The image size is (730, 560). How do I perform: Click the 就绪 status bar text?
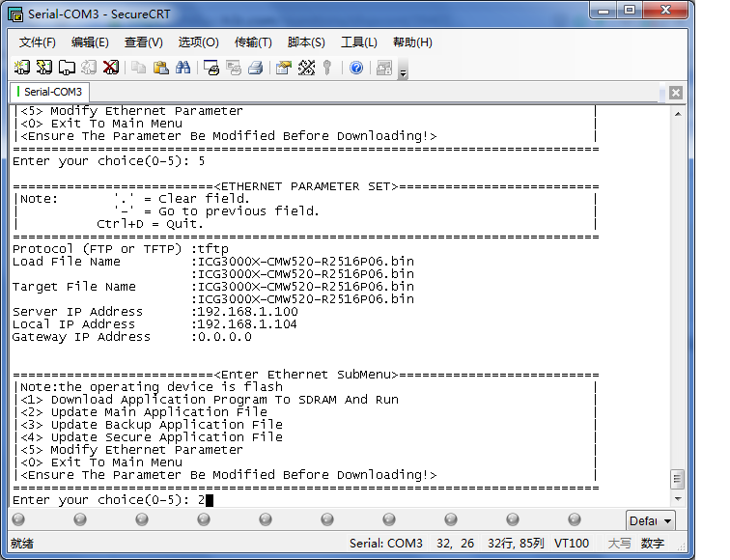22,544
